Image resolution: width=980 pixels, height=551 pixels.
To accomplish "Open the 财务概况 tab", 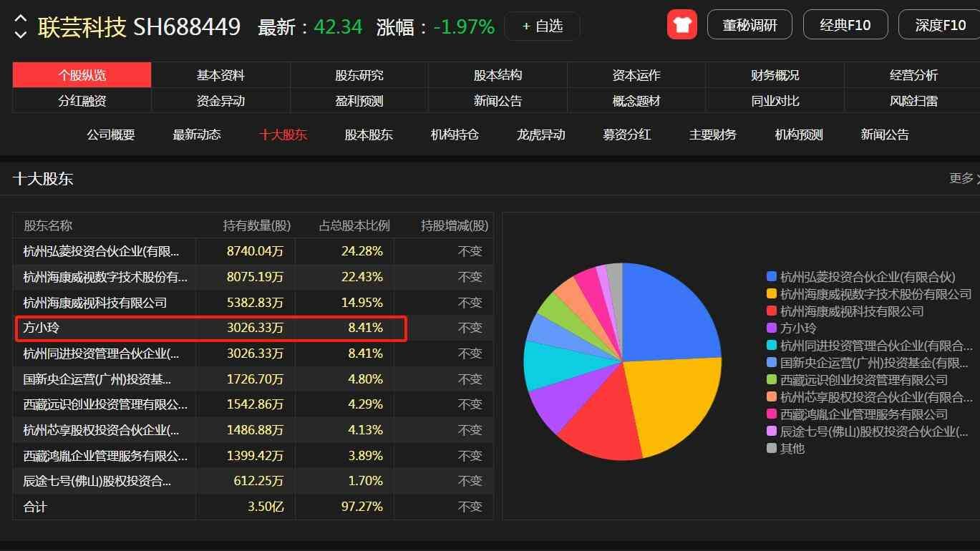I will point(775,75).
